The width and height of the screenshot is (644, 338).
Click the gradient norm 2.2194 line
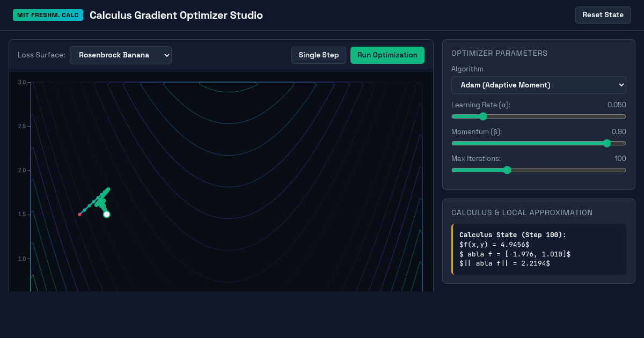coord(504,263)
